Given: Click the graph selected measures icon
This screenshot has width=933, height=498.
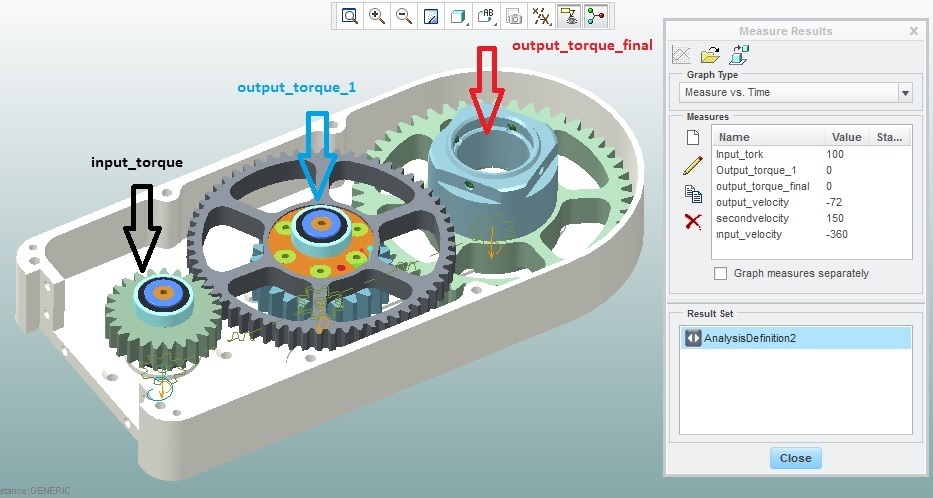Looking at the screenshot, I should point(681,55).
